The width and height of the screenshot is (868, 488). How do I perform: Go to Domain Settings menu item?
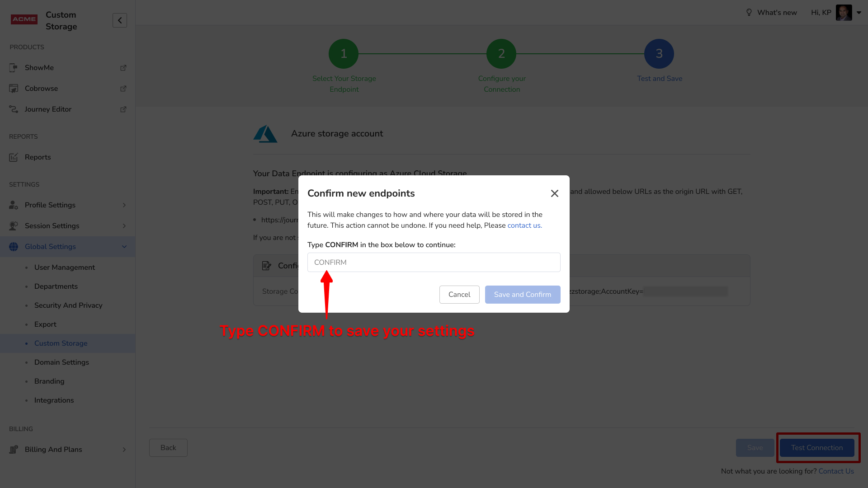click(61, 362)
